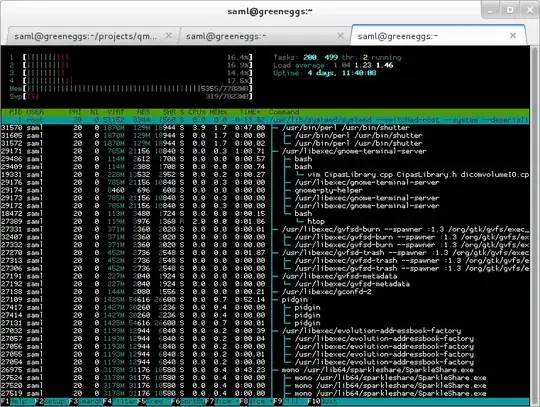Click F7 Nice - in footer
This screenshot has height=407, width=540.
[x=222, y=401]
